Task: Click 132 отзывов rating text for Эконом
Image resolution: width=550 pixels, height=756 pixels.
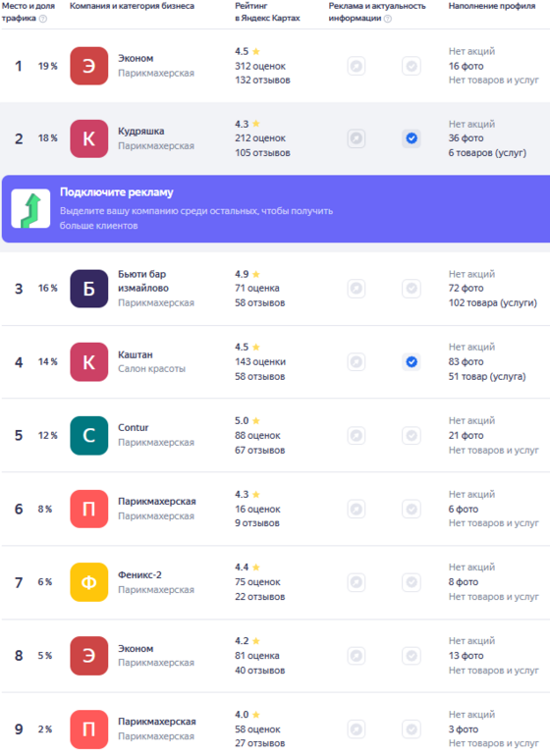Action: tap(262, 81)
